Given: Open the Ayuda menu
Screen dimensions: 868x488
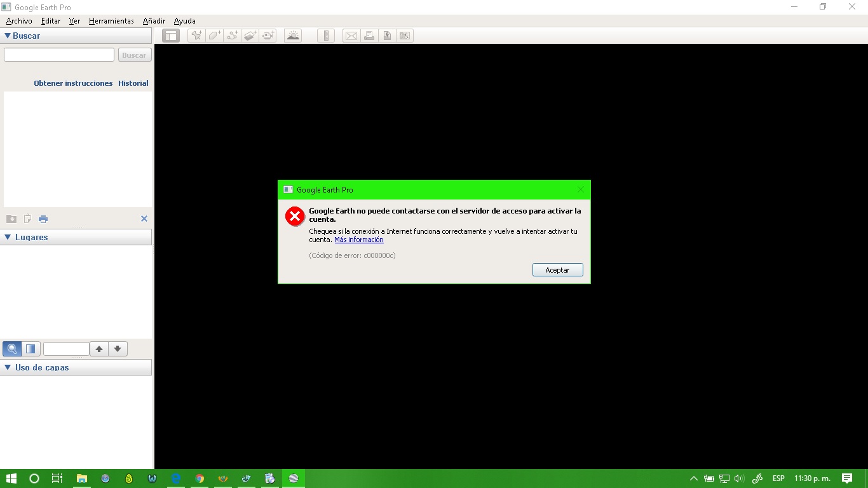Looking at the screenshot, I should 185,21.
